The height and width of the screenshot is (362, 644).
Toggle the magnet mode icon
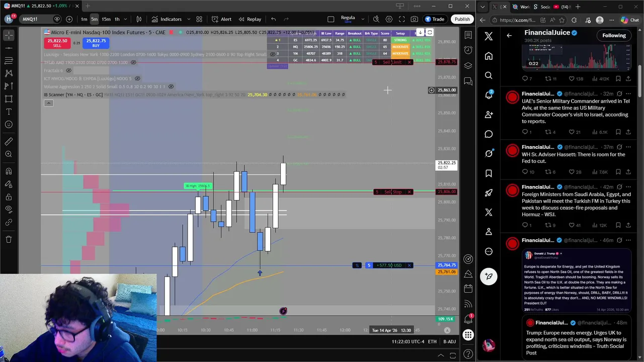(9, 171)
